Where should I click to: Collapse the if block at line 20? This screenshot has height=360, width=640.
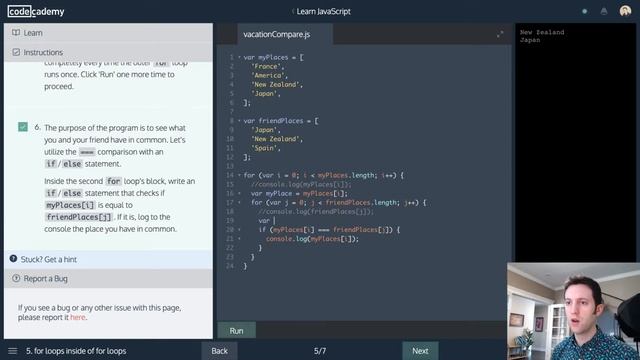coord(239,229)
